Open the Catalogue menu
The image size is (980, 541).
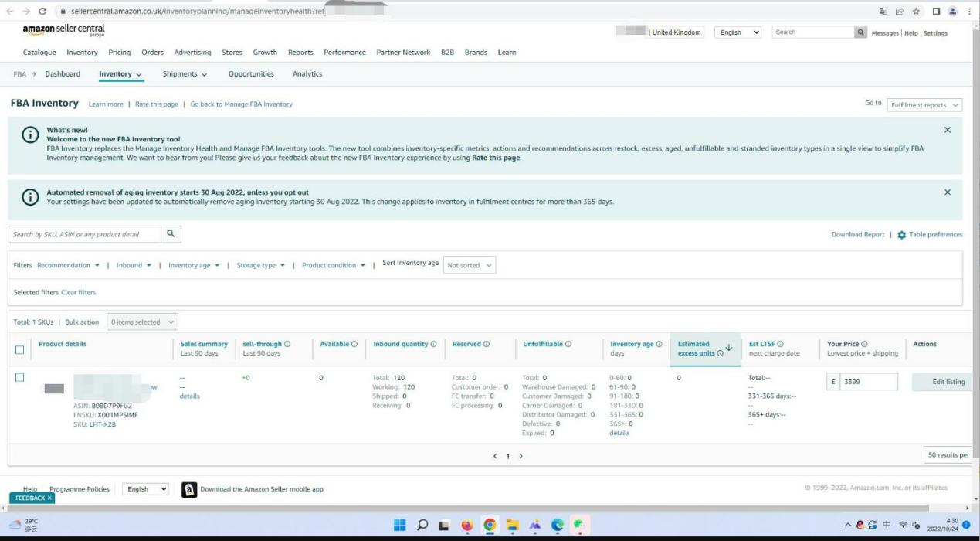(39, 53)
